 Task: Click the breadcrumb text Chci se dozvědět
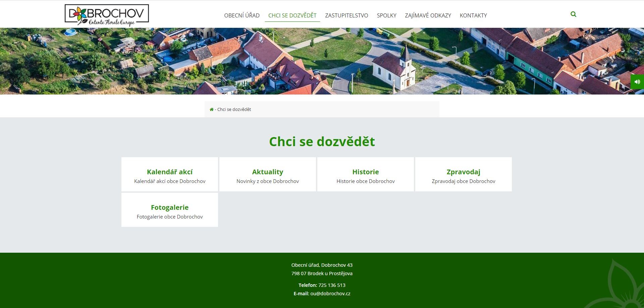[234, 110]
